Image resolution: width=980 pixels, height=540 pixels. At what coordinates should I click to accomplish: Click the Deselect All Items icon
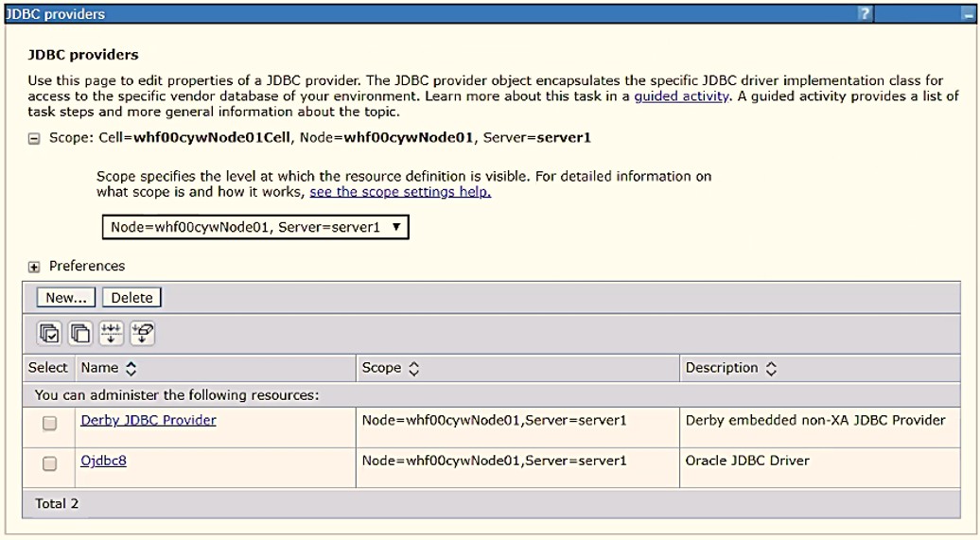(80, 334)
